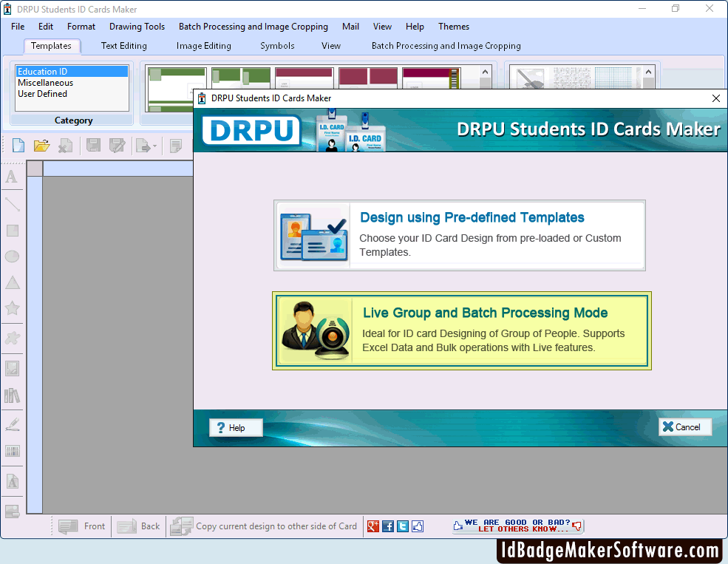Select the blue grid background thumbnail
This screenshot has width=728, height=564.
(x=613, y=78)
